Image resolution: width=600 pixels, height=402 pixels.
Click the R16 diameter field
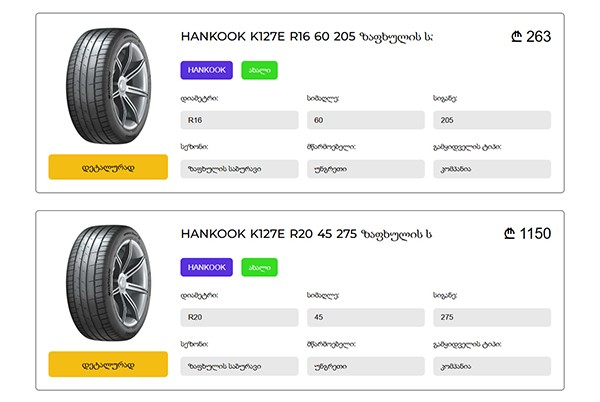click(240, 120)
